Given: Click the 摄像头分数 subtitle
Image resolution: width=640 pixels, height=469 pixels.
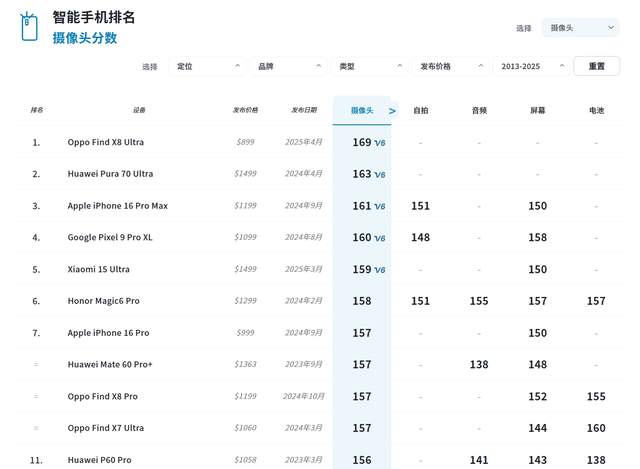Looking at the screenshot, I should pos(85,38).
